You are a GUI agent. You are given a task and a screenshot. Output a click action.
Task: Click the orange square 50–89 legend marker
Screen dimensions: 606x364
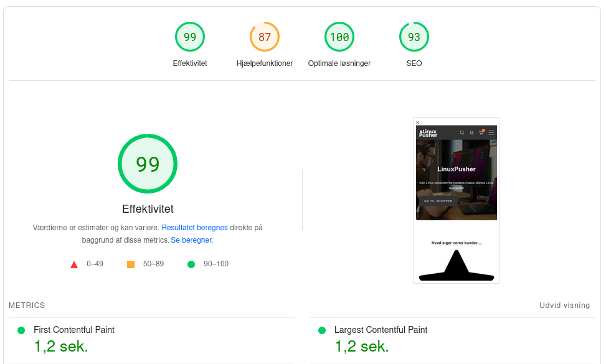click(131, 264)
